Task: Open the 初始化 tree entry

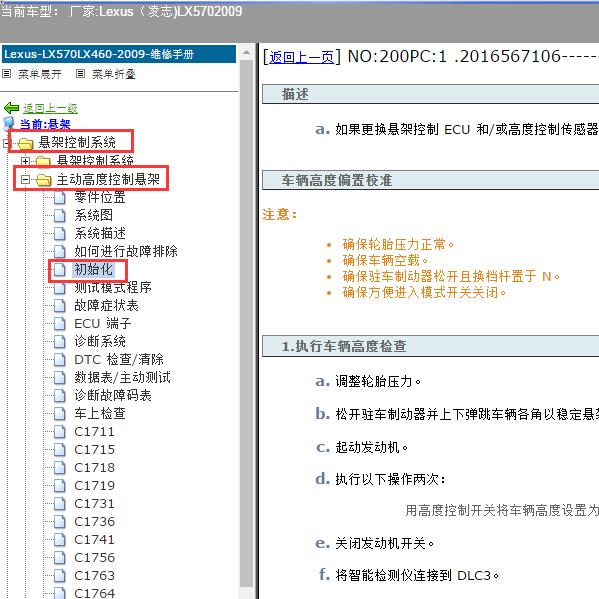Action: 94,270
